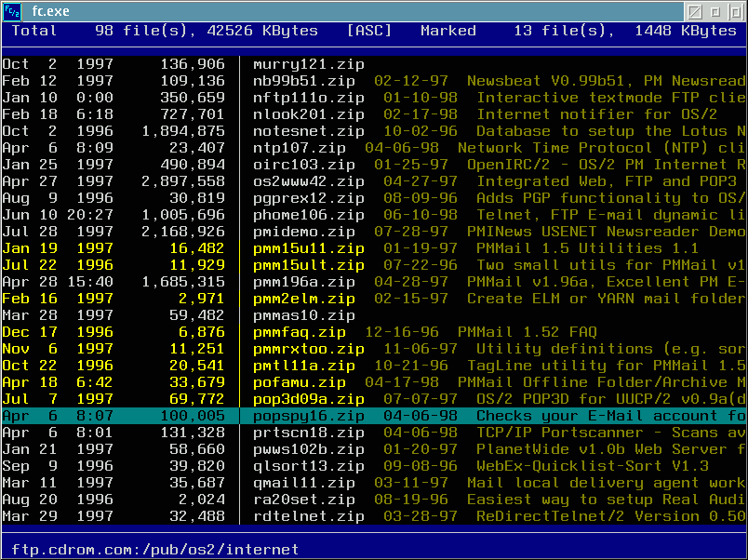The image size is (748, 560).
Task: Select prtscn18.zip file
Action: click(309, 433)
